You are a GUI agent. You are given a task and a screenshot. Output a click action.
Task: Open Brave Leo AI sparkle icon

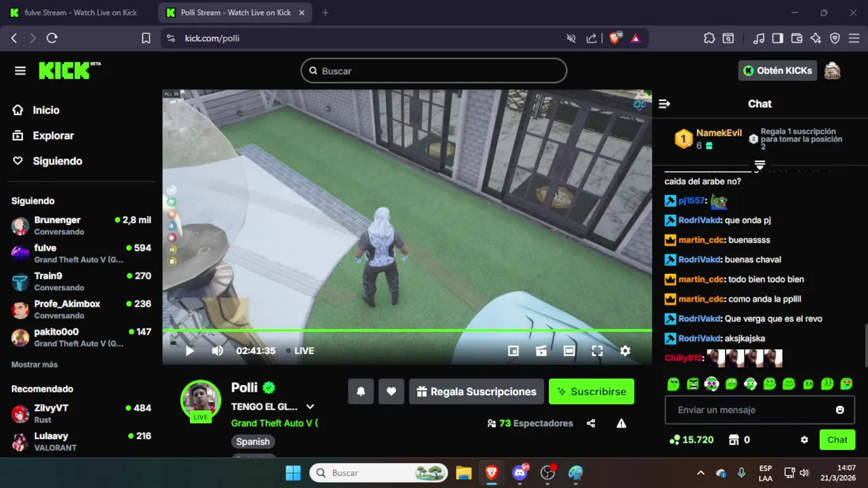click(816, 38)
